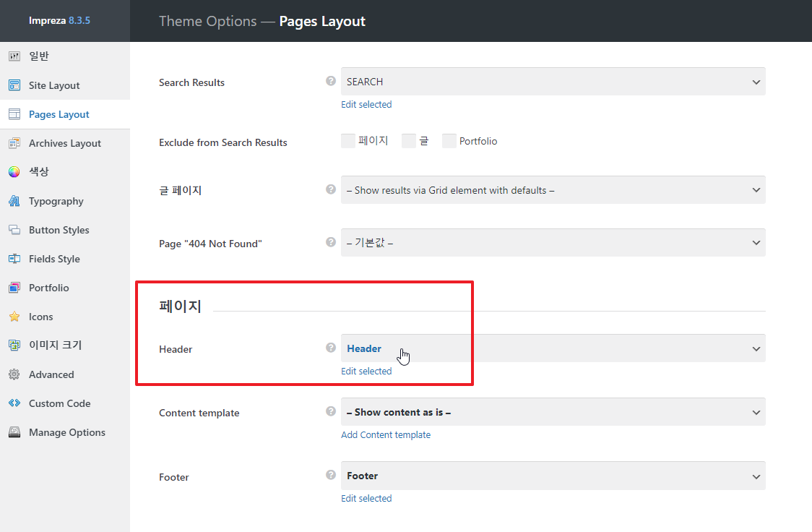Click the Typography sidebar icon
This screenshot has width=812, height=532.
[14, 201]
